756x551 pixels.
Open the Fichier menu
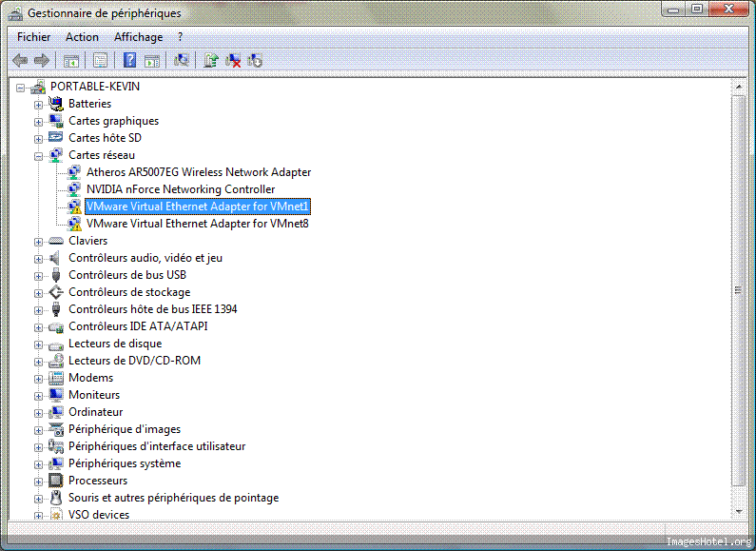33,37
